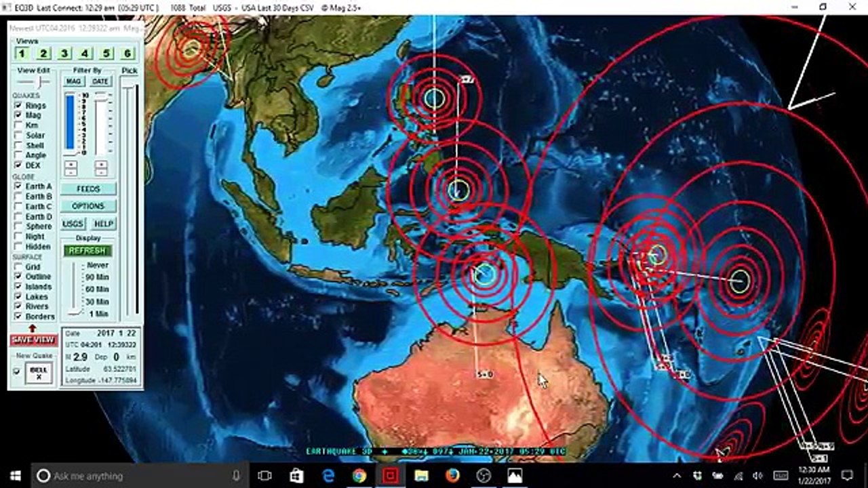Select the '60 Min' refresh label
This screenshot has height=488, width=868.
(97, 289)
